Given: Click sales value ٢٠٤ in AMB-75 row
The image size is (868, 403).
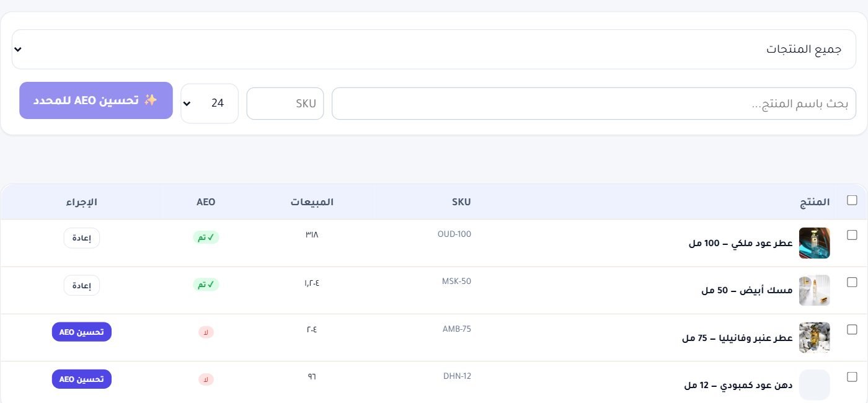Looking at the screenshot, I should [x=312, y=329].
